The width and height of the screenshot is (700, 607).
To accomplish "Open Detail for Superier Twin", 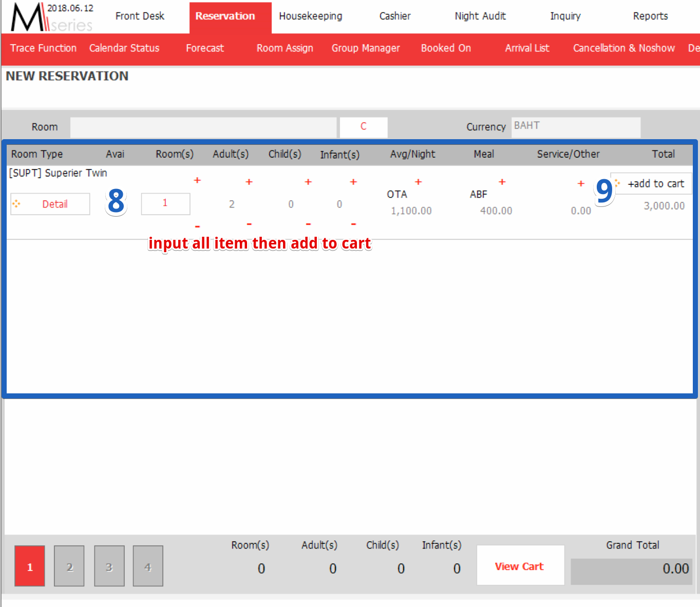I will coord(50,204).
